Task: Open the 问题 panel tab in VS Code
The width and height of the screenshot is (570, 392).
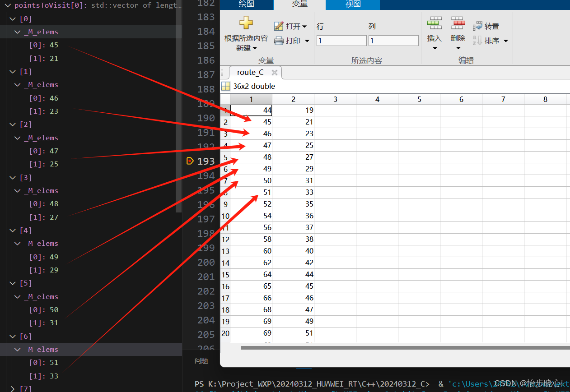Action: [201, 360]
